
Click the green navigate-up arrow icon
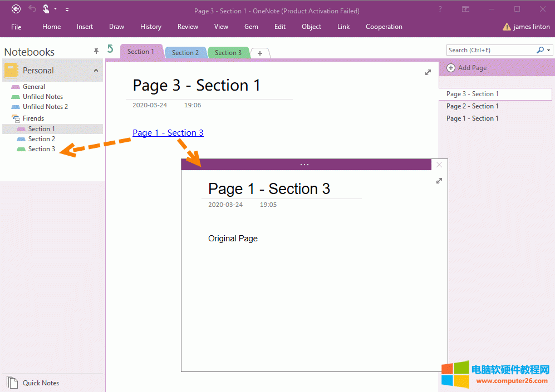(x=110, y=49)
